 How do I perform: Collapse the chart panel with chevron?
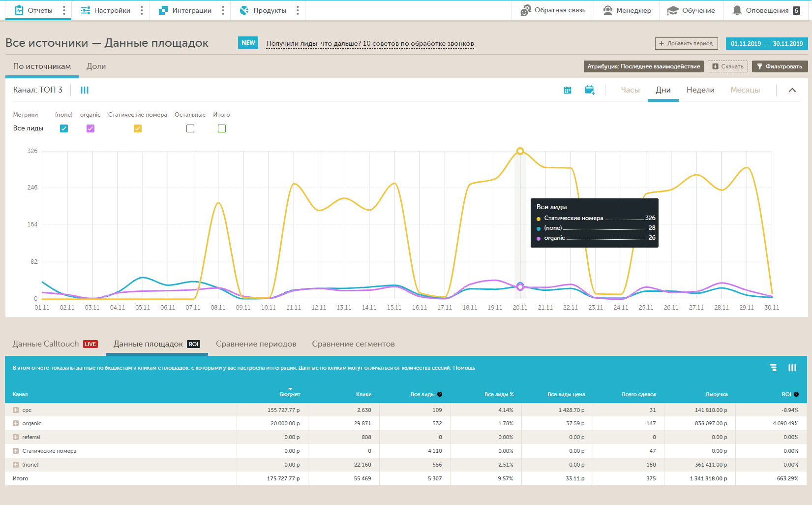[792, 90]
